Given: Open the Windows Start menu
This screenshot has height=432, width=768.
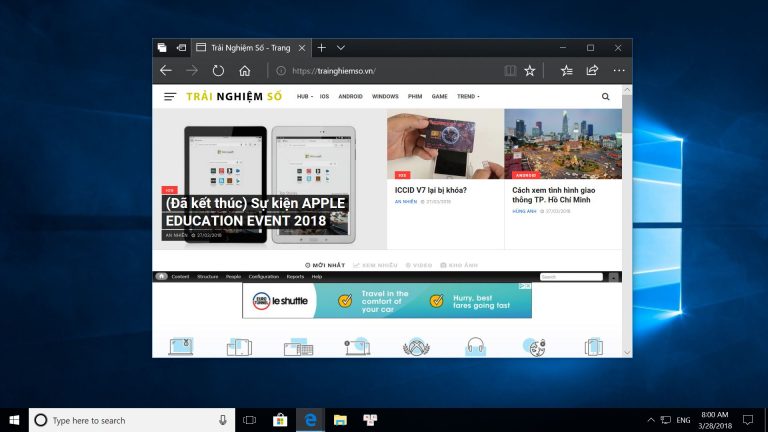Looking at the screenshot, I should point(14,420).
